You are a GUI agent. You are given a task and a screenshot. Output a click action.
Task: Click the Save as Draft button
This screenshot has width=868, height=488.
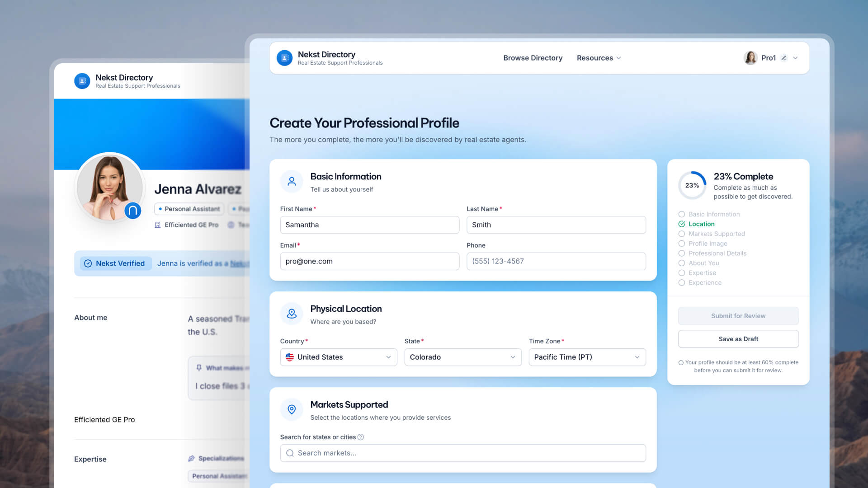coord(738,339)
